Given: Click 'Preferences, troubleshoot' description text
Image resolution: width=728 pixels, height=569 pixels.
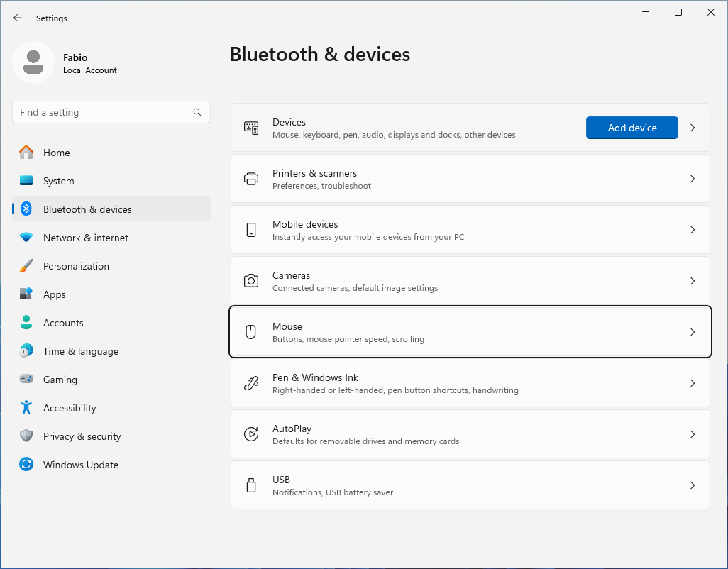Looking at the screenshot, I should (321, 186).
